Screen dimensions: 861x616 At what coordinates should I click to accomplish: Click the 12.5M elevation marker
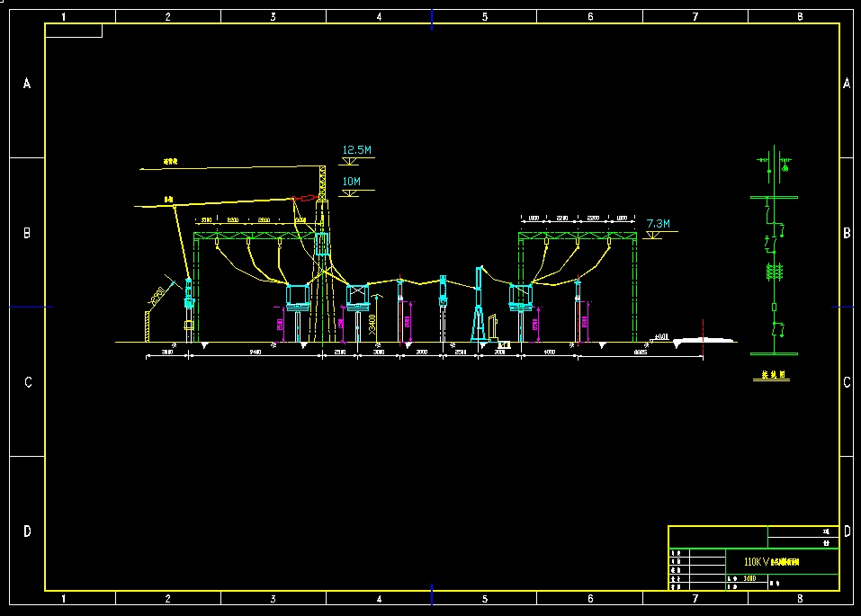tap(355, 151)
